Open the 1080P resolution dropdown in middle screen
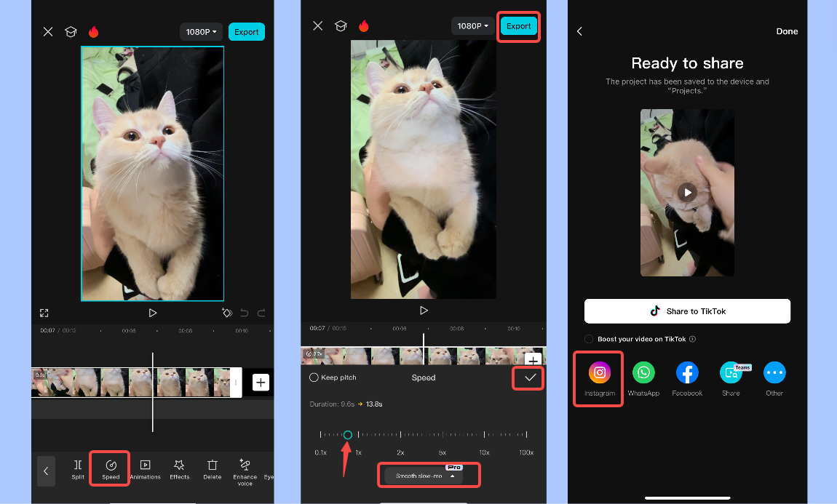Screen dimensions: 837x504 tap(472, 25)
